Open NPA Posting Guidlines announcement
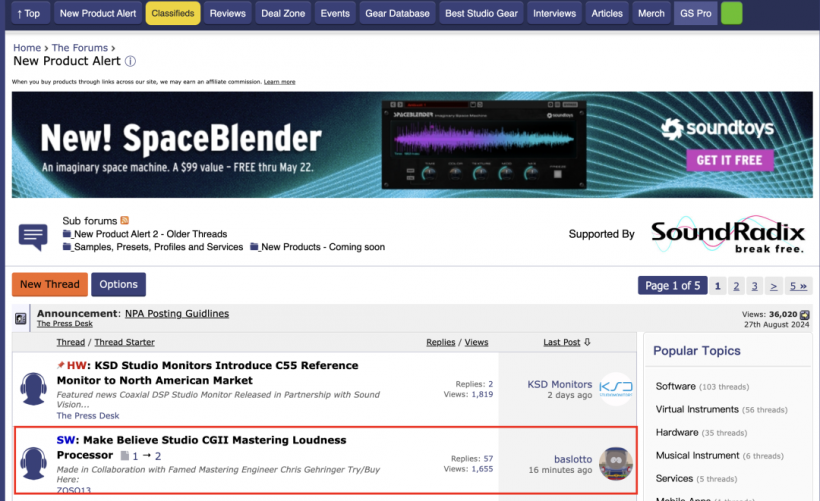The image size is (820, 501). (x=177, y=313)
